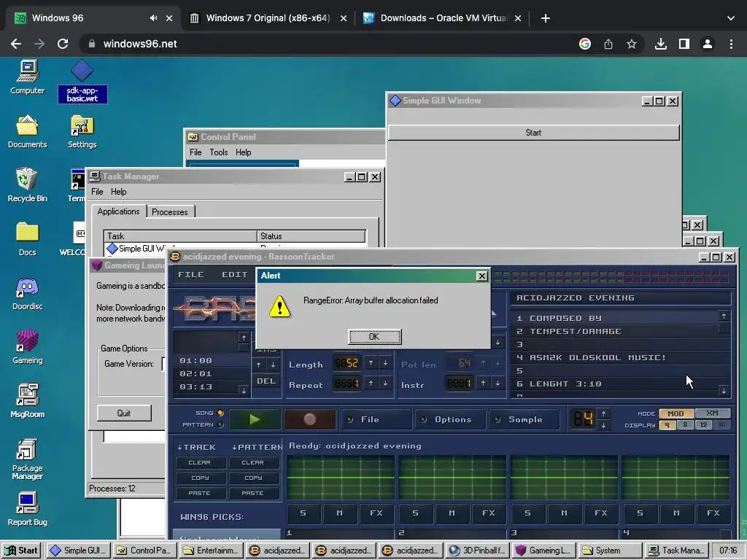Launch the Gameing desktop icon
Screen dimensions: 747x560
[x=27, y=347]
